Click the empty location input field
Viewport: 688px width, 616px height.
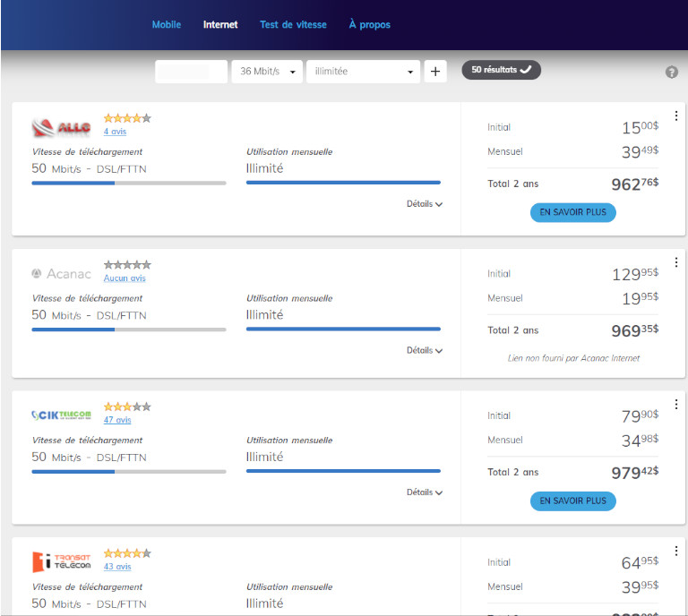191,72
